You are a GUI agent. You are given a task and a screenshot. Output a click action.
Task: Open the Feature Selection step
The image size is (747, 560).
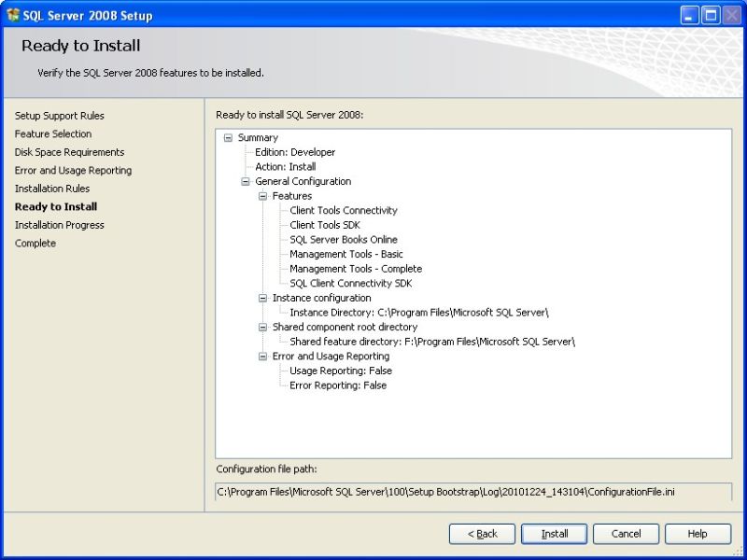pos(52,133)
